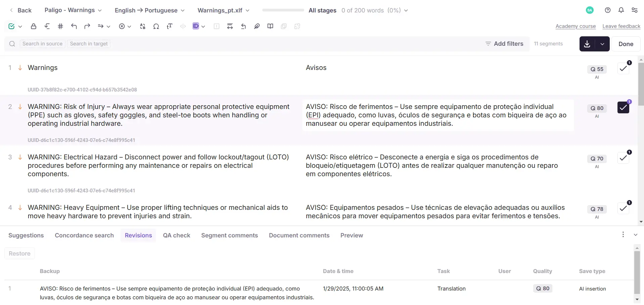The width and height of the screenshot is (644, 305).
Task: Collapse the bottom panel with the chevron
Action: click(636, 235)
